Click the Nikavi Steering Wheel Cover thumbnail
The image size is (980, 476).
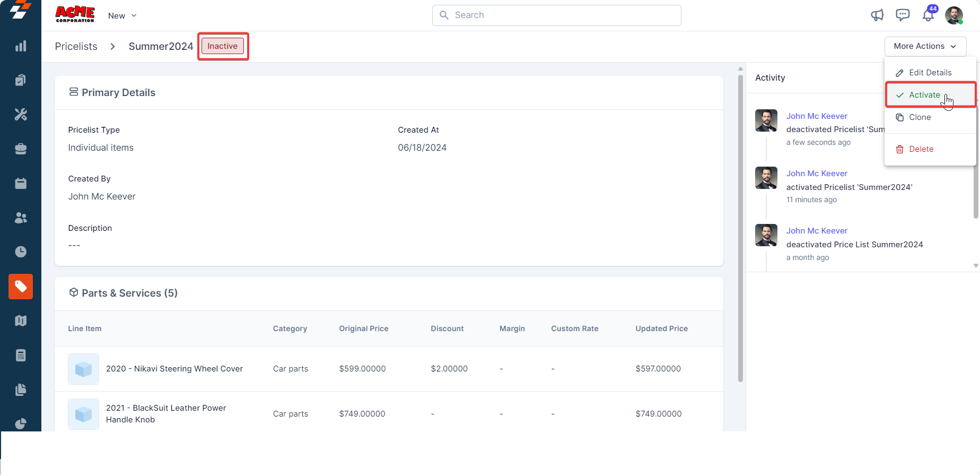[83, 369]
